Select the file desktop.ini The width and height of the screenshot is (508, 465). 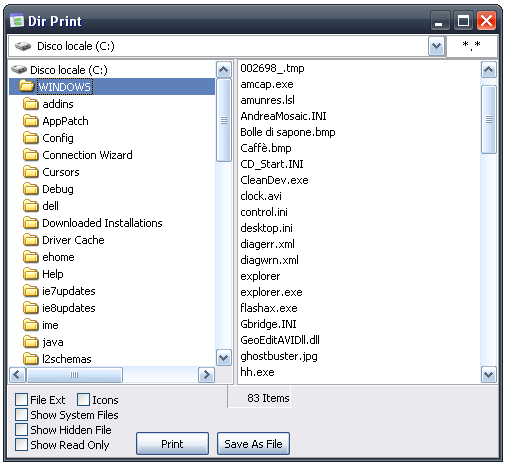click(x=267, y=228)
